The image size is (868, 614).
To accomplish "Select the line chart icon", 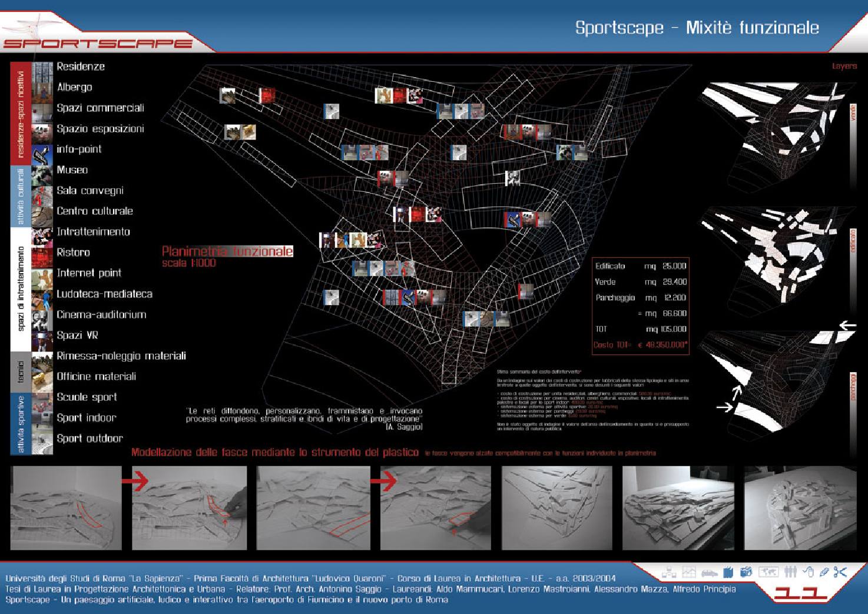I will coord(689,572).
